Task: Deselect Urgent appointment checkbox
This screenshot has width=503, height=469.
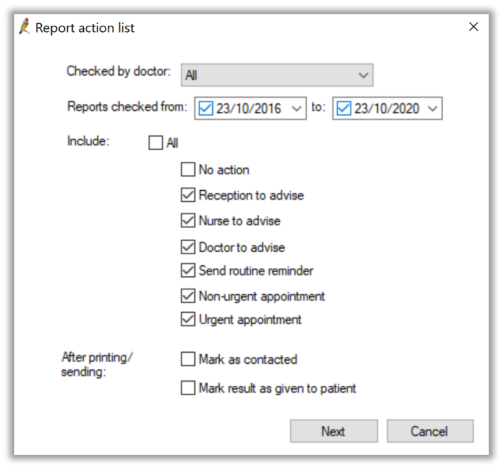Action: (188, 319)
